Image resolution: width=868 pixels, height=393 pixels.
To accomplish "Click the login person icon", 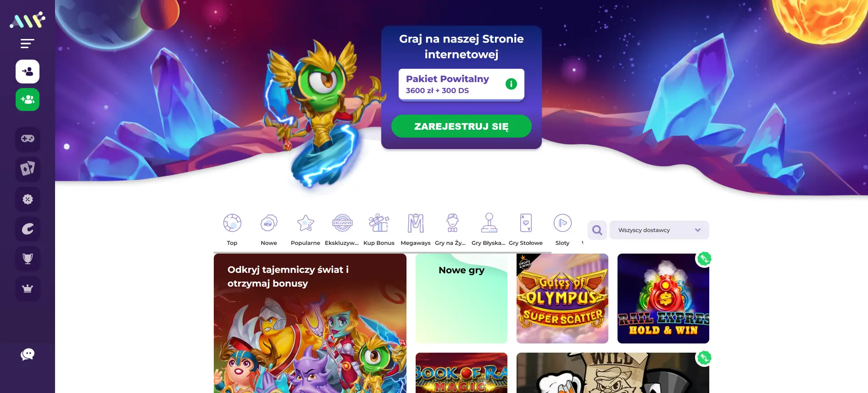I will [x=28, y=72].
